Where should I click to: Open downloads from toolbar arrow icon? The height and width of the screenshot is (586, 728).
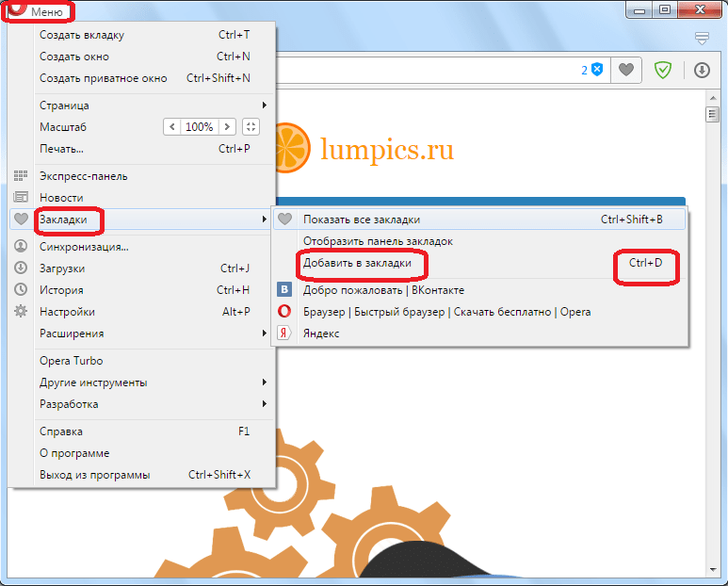pos(702,70)
